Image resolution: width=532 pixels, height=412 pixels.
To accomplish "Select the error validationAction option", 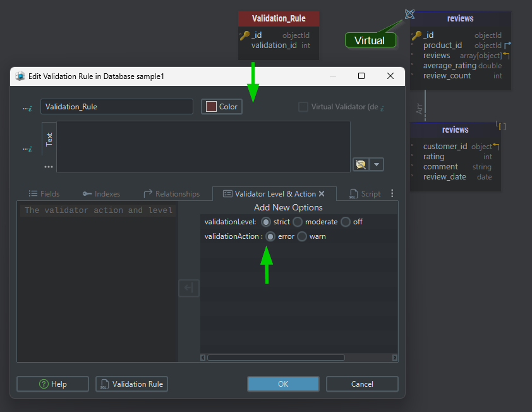I will [x=270, y=236].
